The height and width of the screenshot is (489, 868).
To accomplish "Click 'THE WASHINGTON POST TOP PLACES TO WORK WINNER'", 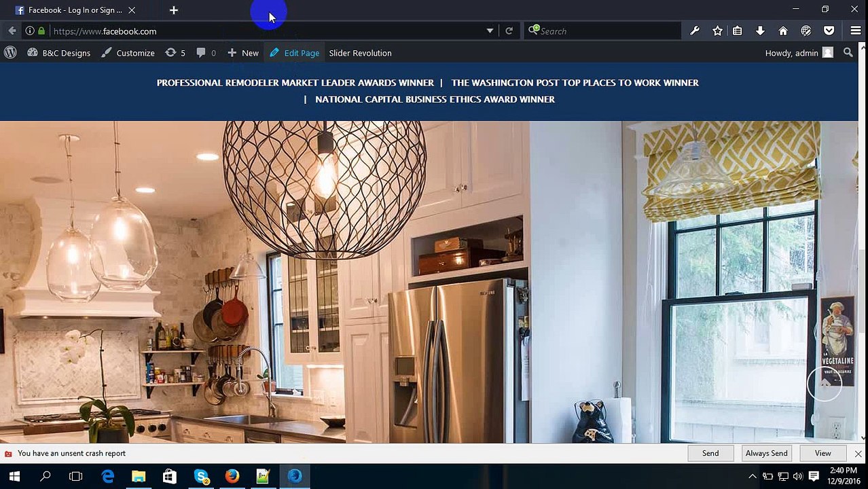I will tap(575, 83).
